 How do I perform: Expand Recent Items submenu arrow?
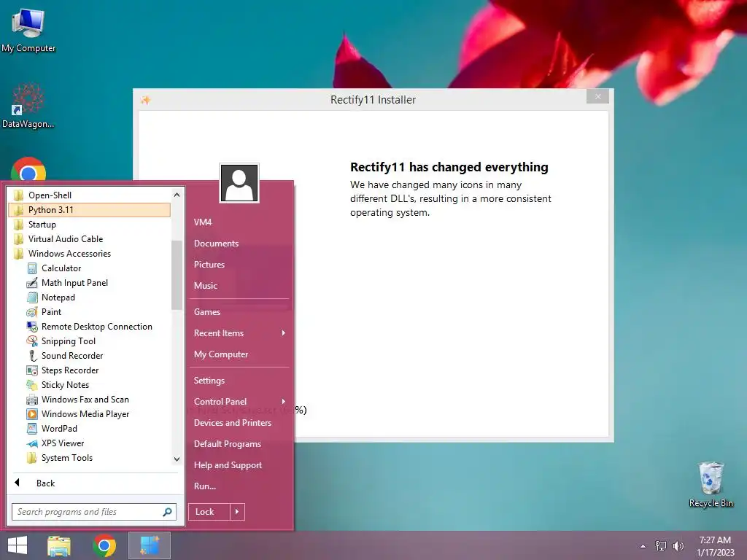[284, 332]
